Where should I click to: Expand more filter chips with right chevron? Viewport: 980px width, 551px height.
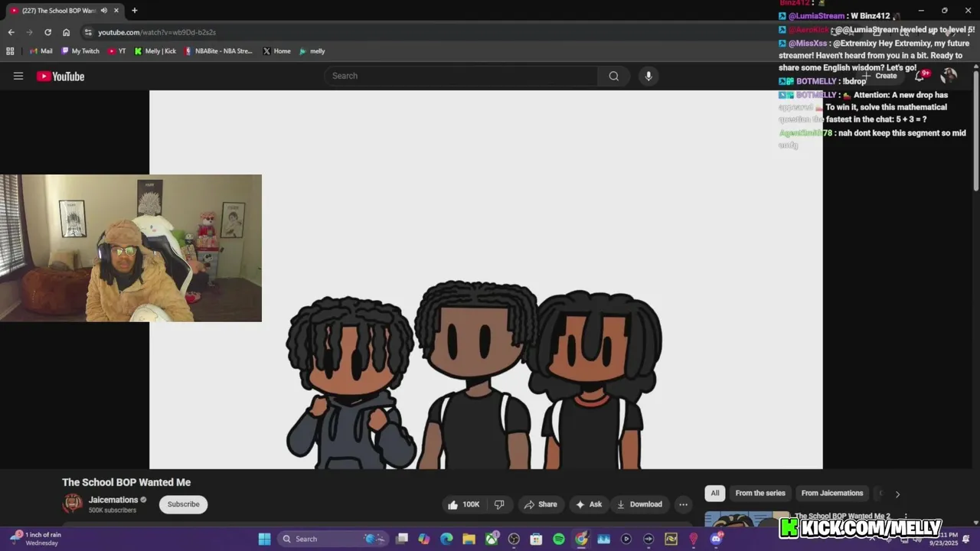pos(897,494)
